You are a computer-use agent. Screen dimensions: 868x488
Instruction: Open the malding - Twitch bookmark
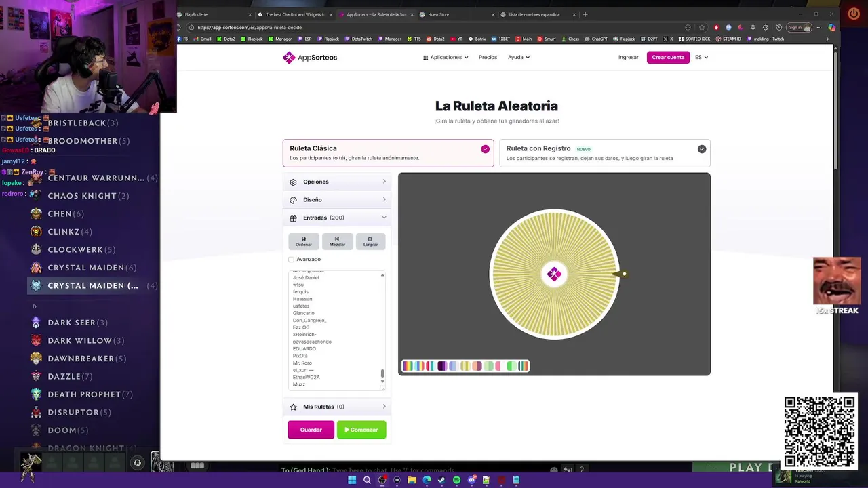766,39
